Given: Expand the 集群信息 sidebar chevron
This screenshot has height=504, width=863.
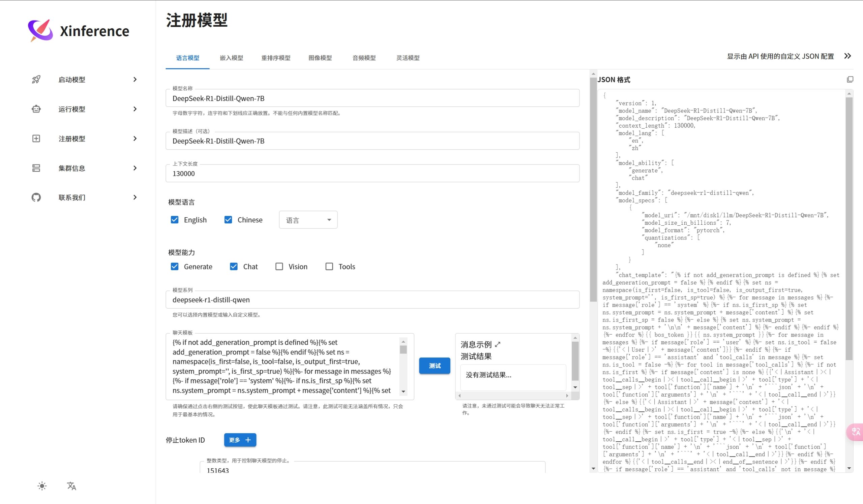Looking at the screenshot, I should coord(135,168).
